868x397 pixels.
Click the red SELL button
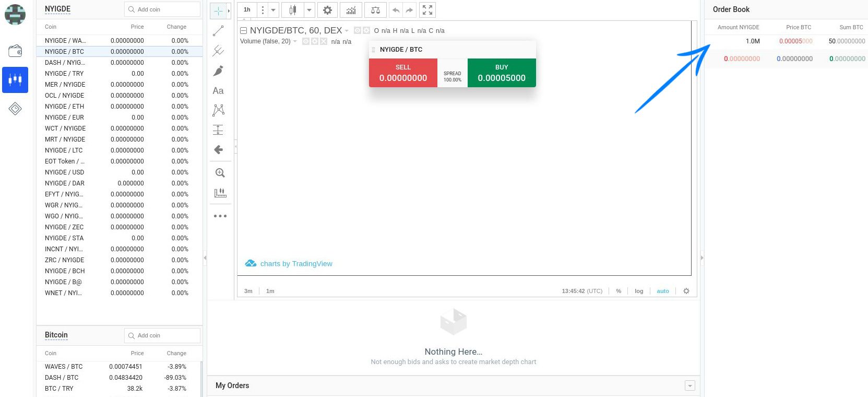pyautogui.click(x=403, y=73)
